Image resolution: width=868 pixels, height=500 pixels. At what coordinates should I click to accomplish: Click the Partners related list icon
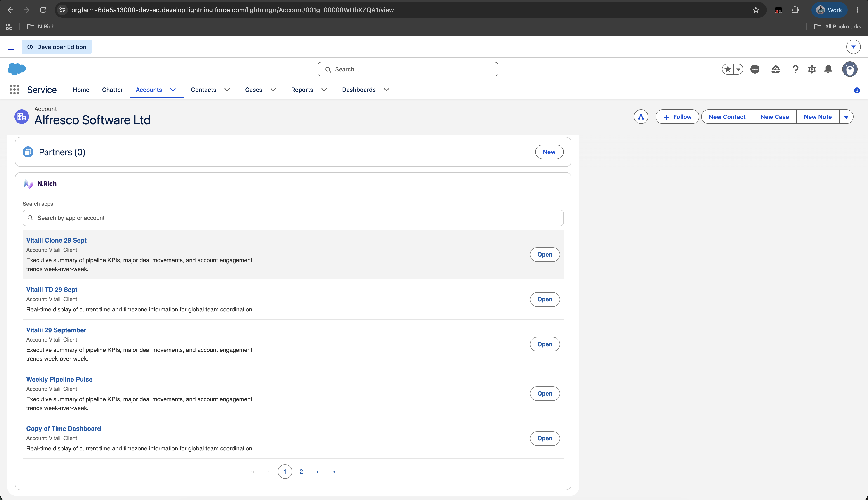pyautogui.click(x=28, y=152)
